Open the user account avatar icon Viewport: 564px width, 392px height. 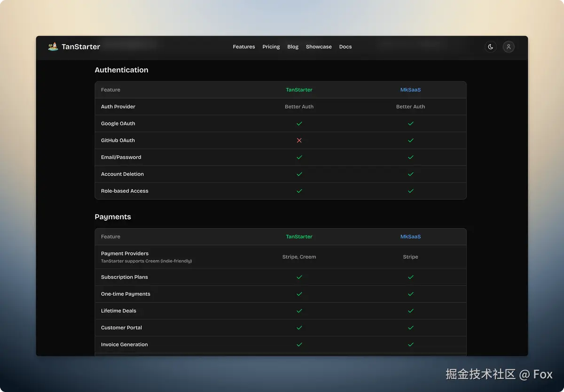[509, 47]
